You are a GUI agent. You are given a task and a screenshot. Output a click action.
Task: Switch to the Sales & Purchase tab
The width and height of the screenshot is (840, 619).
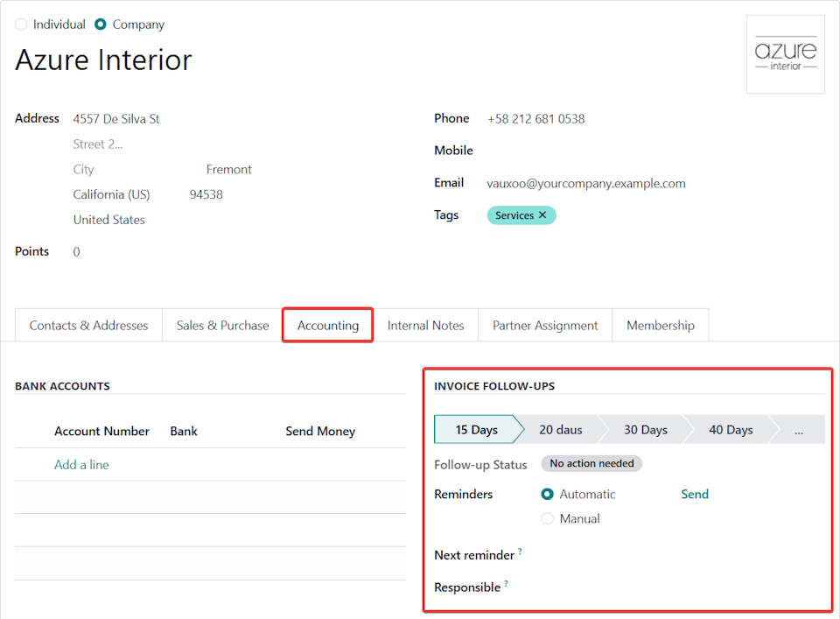click(222, 326)
